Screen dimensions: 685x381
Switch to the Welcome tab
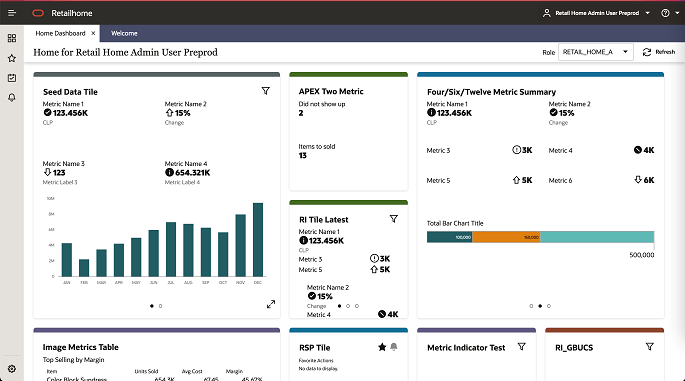[x=124, y=33]
